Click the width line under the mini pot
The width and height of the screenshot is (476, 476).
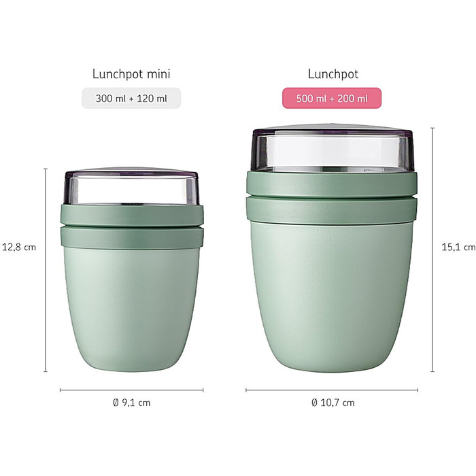coord(131,390)
